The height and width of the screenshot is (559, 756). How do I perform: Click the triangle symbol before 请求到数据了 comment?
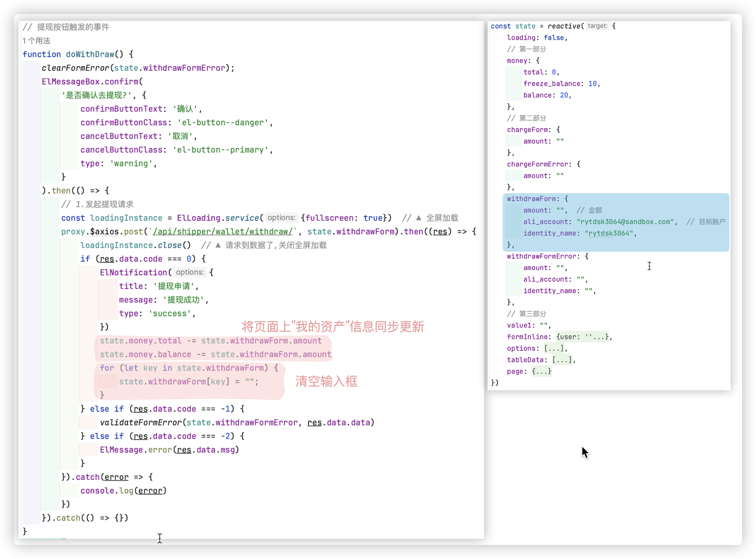[x=218, y=245]
